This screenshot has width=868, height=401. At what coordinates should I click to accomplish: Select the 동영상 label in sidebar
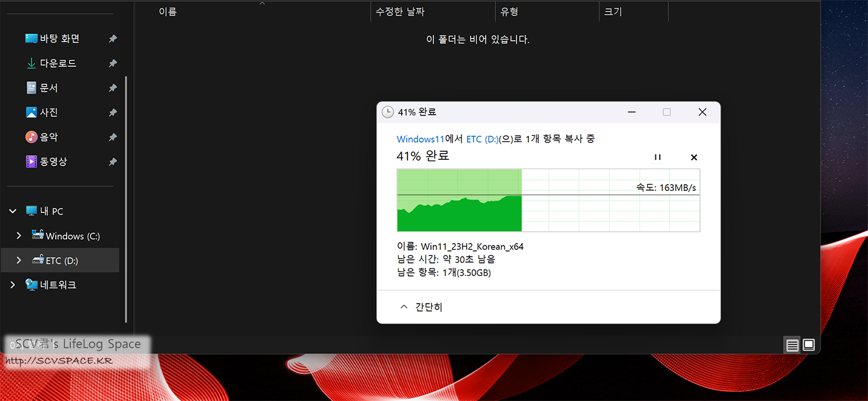point(53,162)
